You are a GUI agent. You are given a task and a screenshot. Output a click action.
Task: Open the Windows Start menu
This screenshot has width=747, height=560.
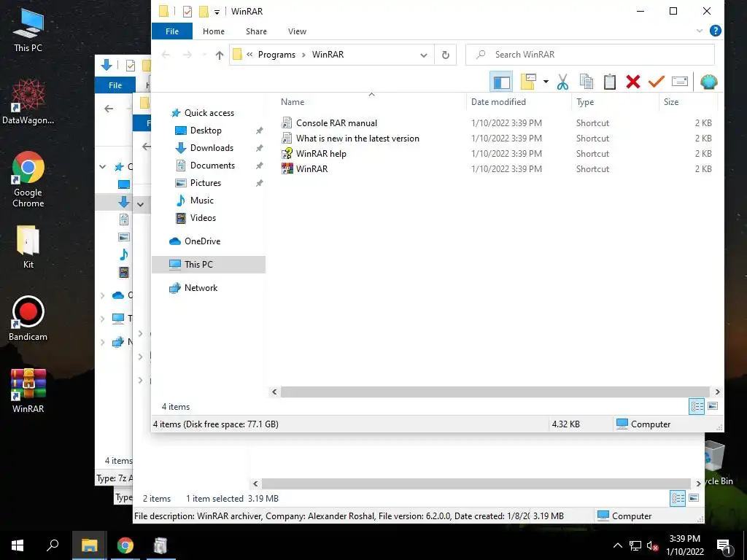click(x=18, y=545)
